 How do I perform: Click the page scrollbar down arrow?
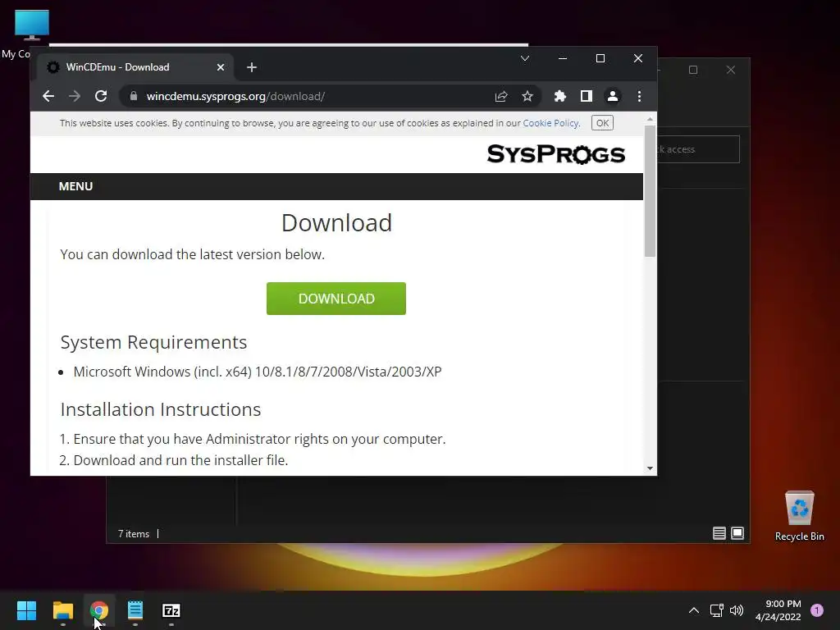tap(650, 468)
